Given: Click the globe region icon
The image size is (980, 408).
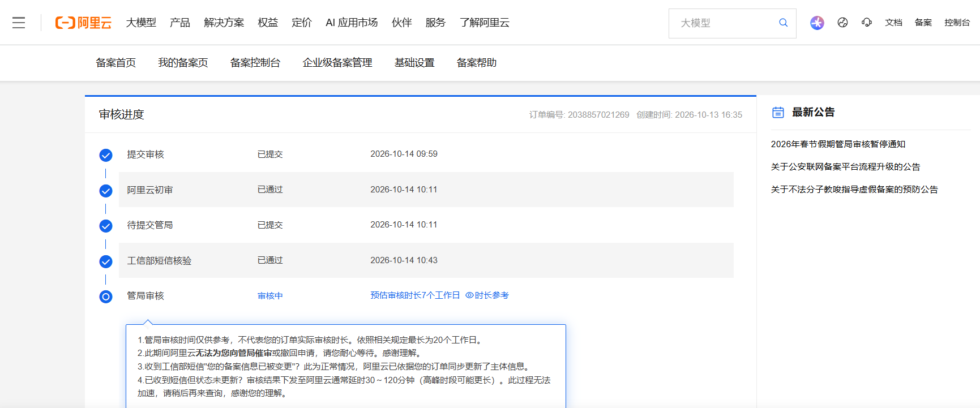Looking at the screenshot, I should pyautogui.click(x=842, y=23).
